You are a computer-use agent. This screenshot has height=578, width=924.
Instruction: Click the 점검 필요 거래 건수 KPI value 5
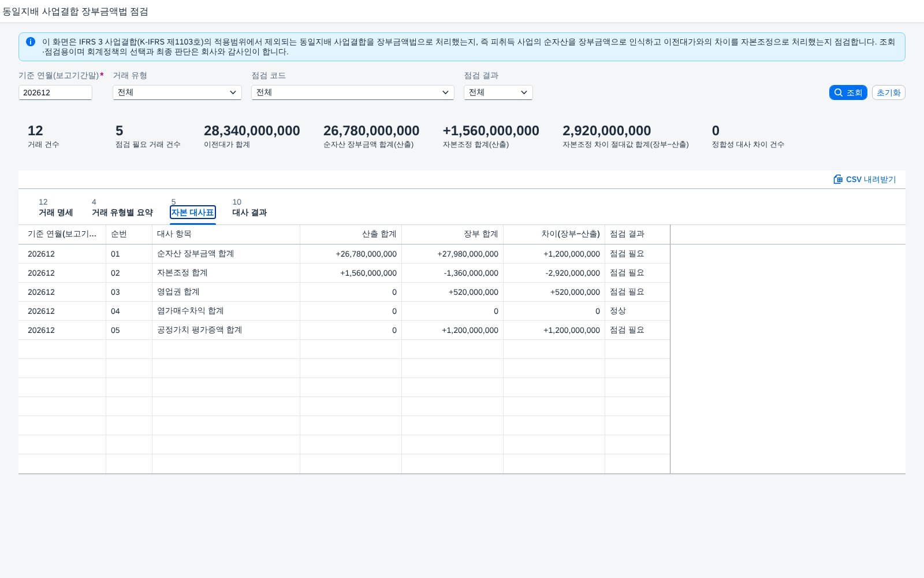[120, 131]
